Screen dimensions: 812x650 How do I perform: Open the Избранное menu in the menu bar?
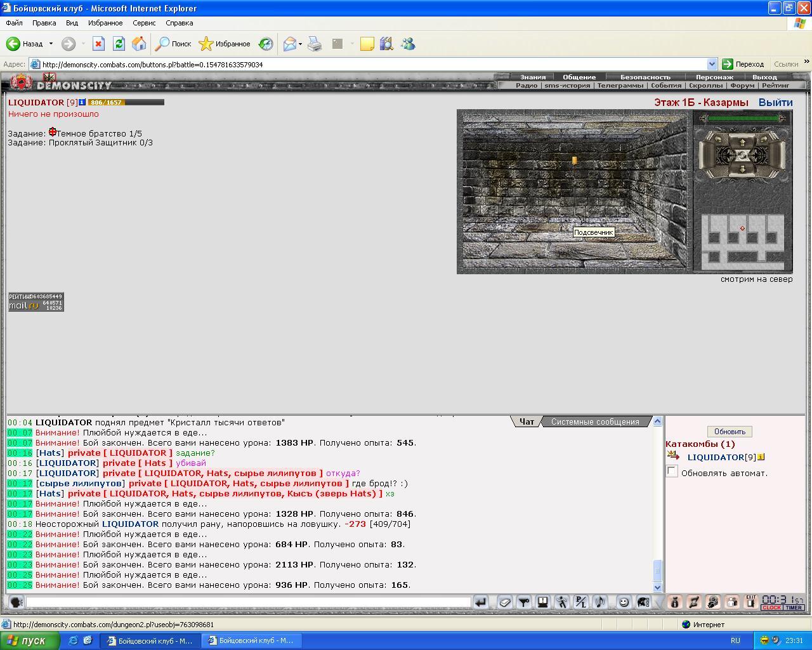tap(105, 23)
